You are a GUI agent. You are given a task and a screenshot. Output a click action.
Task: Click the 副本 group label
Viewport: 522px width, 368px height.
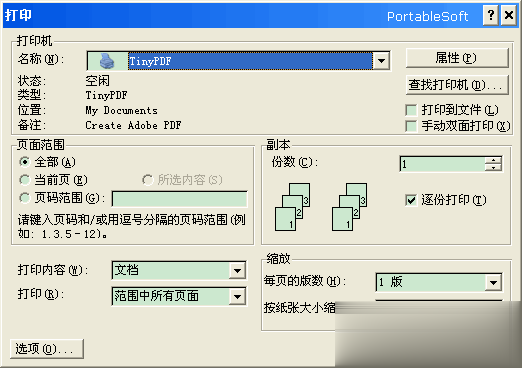[278, 145]
